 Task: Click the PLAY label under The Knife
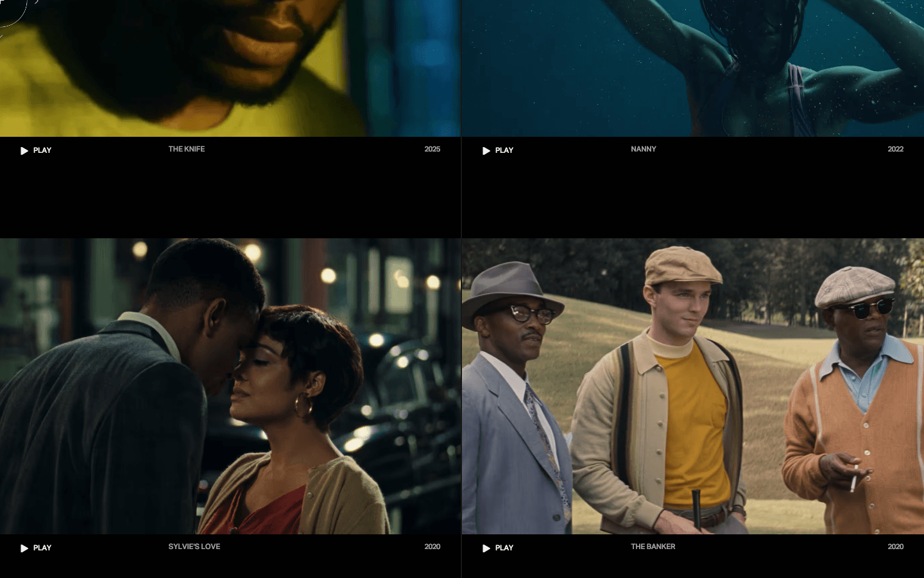pyautogui.click(x=42, y=150)
